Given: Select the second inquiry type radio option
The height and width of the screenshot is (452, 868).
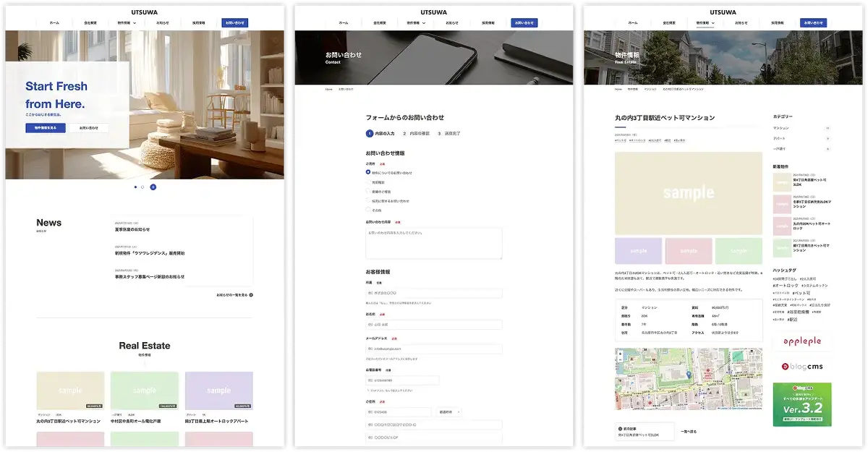Looking at the screenshot, I should (x=368, y=182).
